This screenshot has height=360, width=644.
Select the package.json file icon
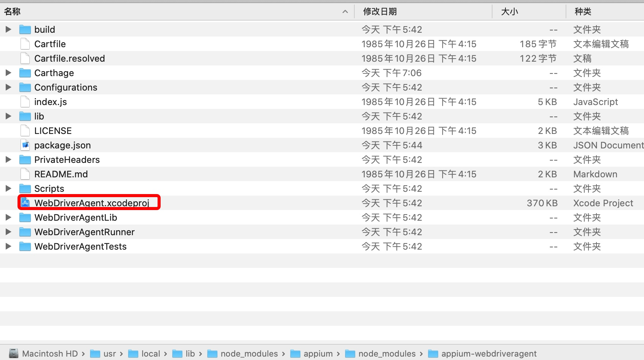click(25, 145)
